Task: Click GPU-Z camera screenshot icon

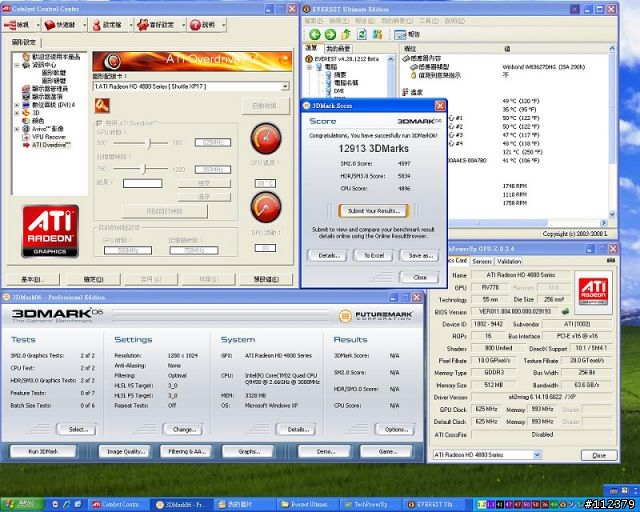Action: tap(611, 260)
